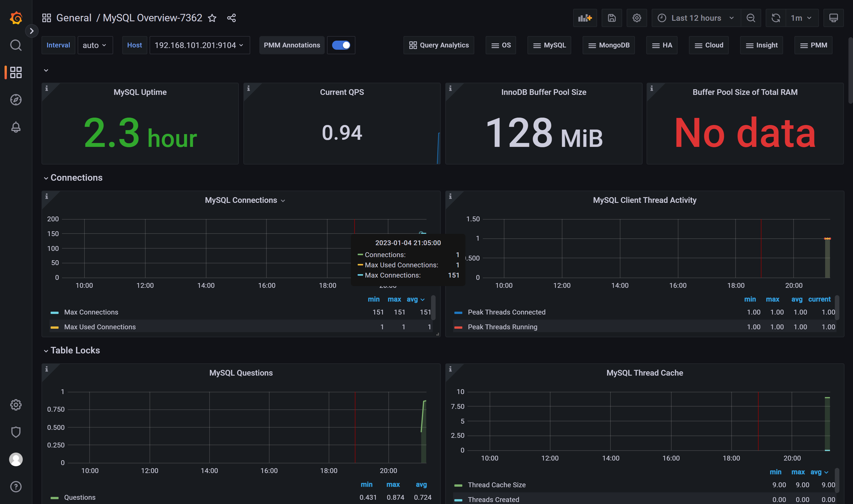The image size is (853, 504).
Task: Show info for Current QPS panel
Action: [x=249, y=88]
